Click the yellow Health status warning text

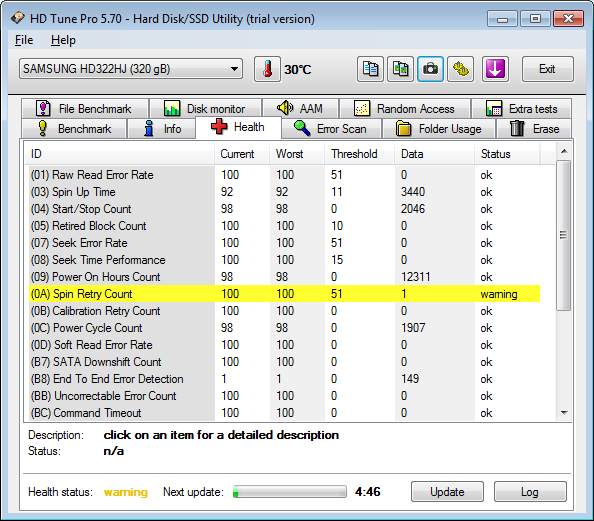click(126, 492)
